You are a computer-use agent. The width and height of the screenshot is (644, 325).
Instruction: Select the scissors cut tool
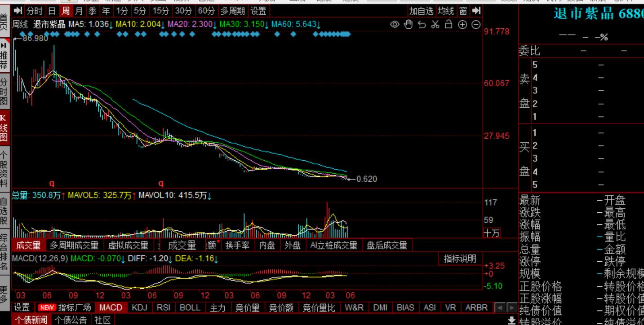click(x=435, y=25)
